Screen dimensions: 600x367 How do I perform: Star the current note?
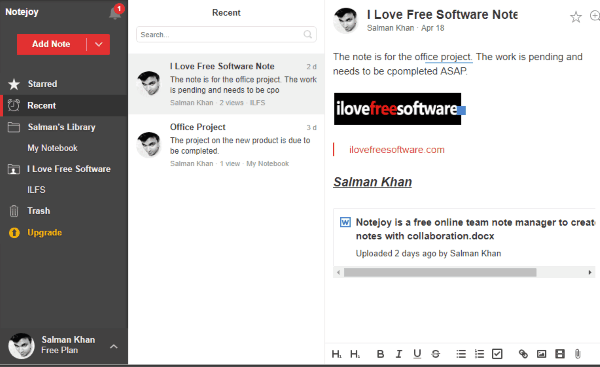[x=576, y=17]
